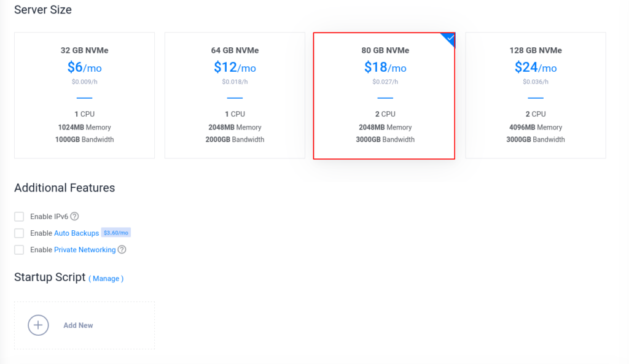The height and width of the screenshot is (364, 629).
Task: Click the plus circle icon to add script
Action: point(38,325)
